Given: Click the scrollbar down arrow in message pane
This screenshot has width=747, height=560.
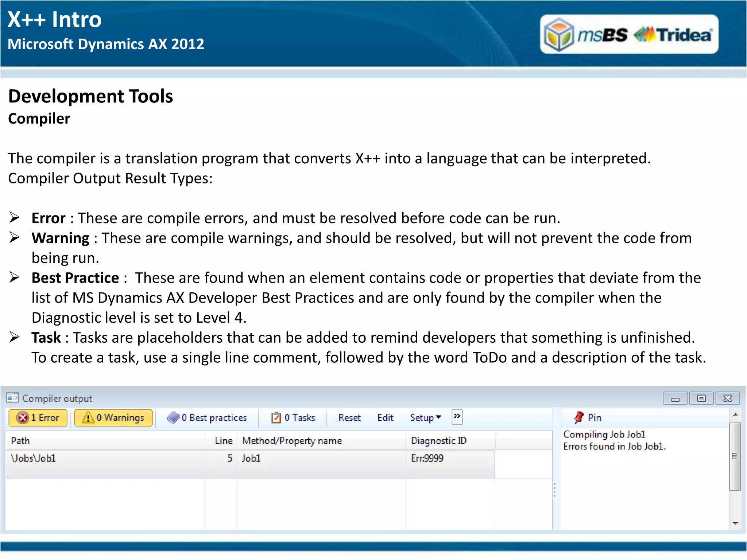Looking at the screenshot, I should pyautogui.click(x=735, y=524).
